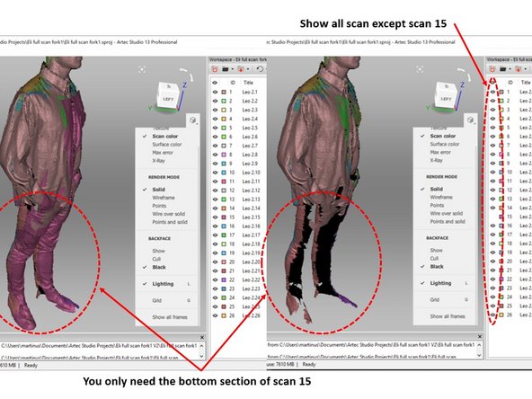
Task: Collapse view-mode globe dropdown in right viewport
Action: click(x=471, y=120)
